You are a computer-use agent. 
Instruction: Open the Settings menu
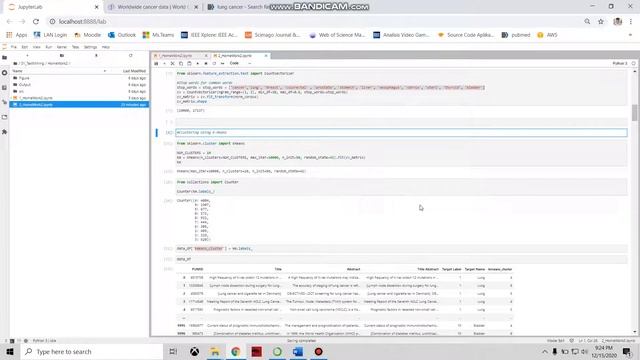click(x=90, y=47)
